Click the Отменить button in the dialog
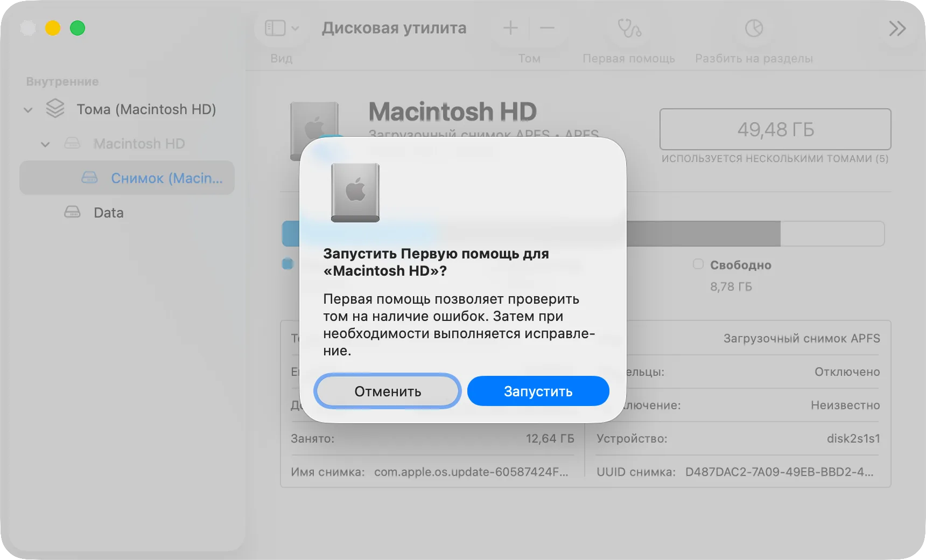The width and height of the screenshot is (926, 560). click(388, 391)
